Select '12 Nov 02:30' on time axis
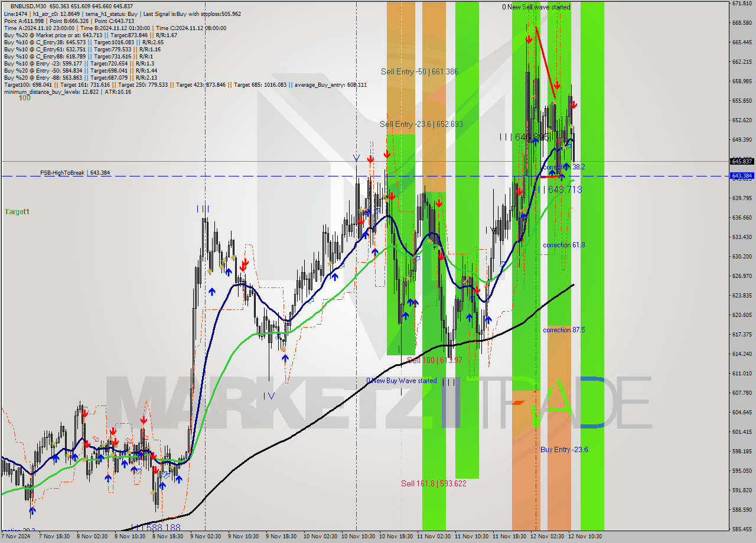 (546, 537)
